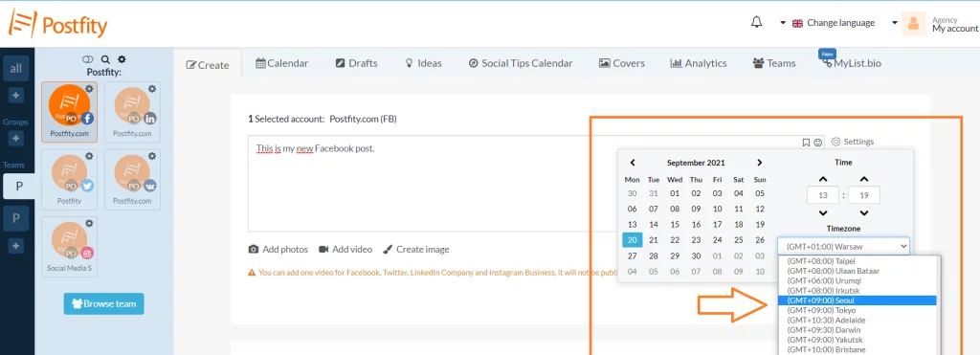Open the Drafts tab
Image resolution: width=980 pixels, height=355 pixels.
(x=356, y=63)
